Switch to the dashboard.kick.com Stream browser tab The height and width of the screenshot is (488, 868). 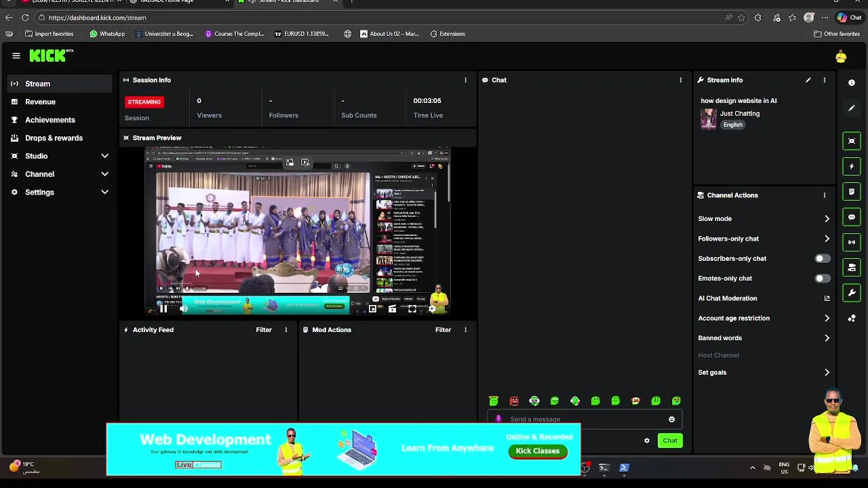[x=288, y=1]
